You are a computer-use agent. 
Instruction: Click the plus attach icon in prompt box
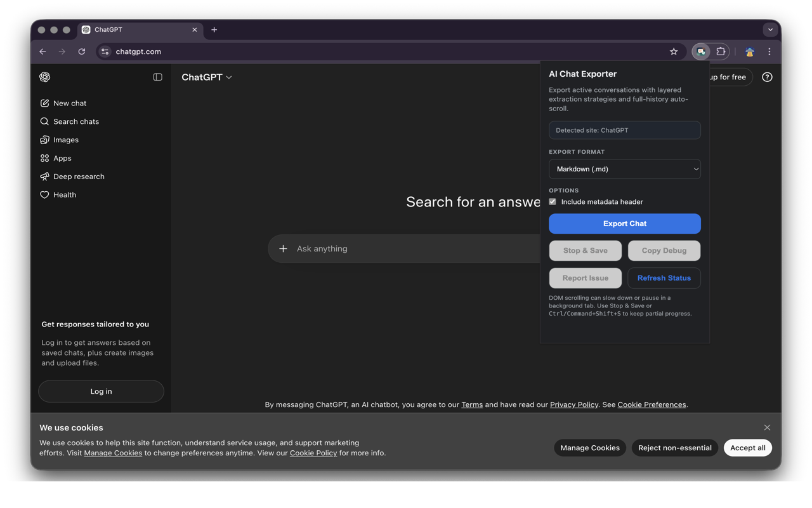tap(283, 248)
